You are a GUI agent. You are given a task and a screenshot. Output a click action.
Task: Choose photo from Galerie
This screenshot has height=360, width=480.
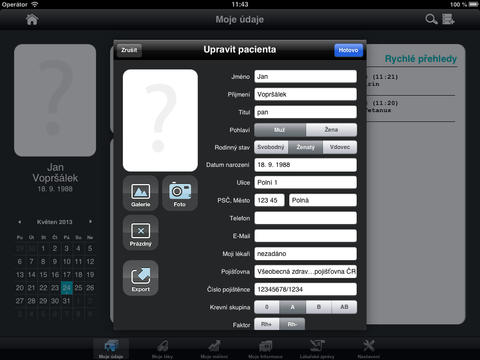click(141, 193)
